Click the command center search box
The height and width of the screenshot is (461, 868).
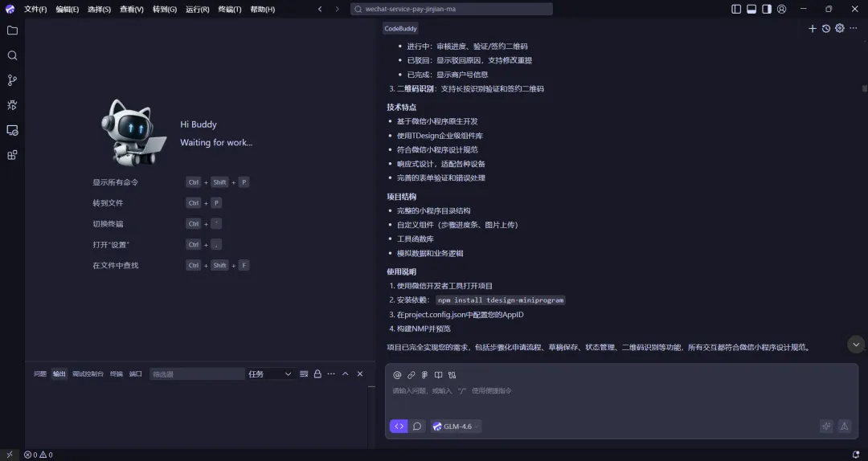(452, 9)
